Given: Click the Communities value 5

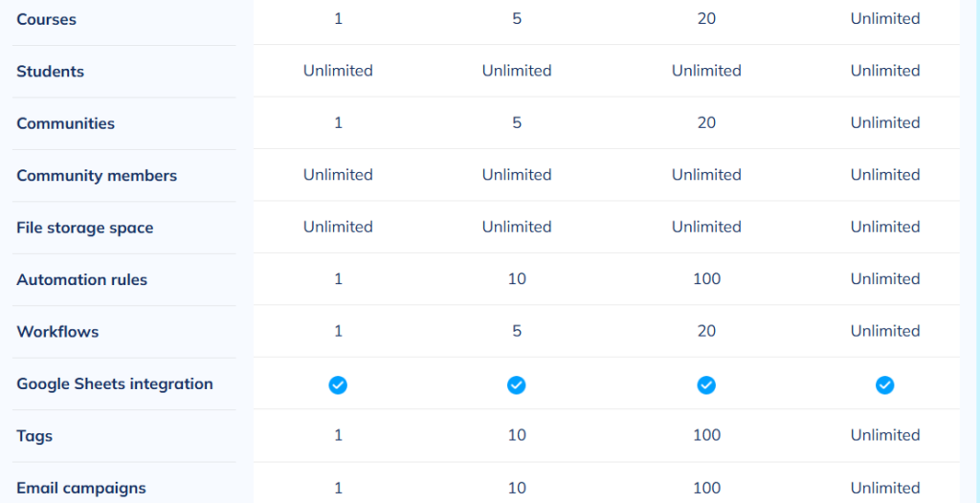Looking at the screenshot, I should (x=517, y=122).
